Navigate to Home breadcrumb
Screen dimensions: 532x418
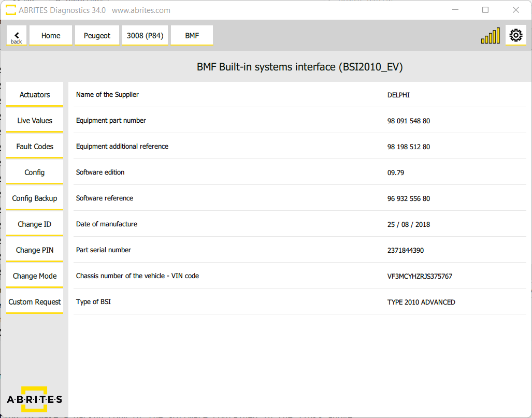[x=51, y=35]
